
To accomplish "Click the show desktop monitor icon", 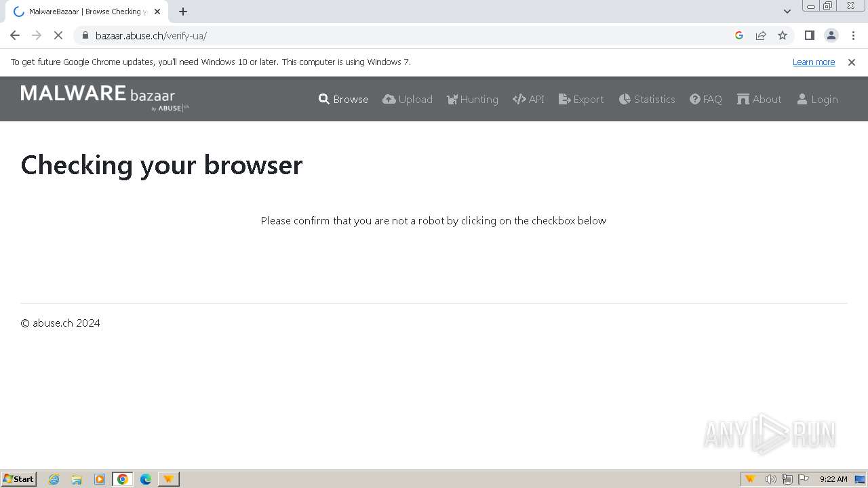I will coord(860,479).
